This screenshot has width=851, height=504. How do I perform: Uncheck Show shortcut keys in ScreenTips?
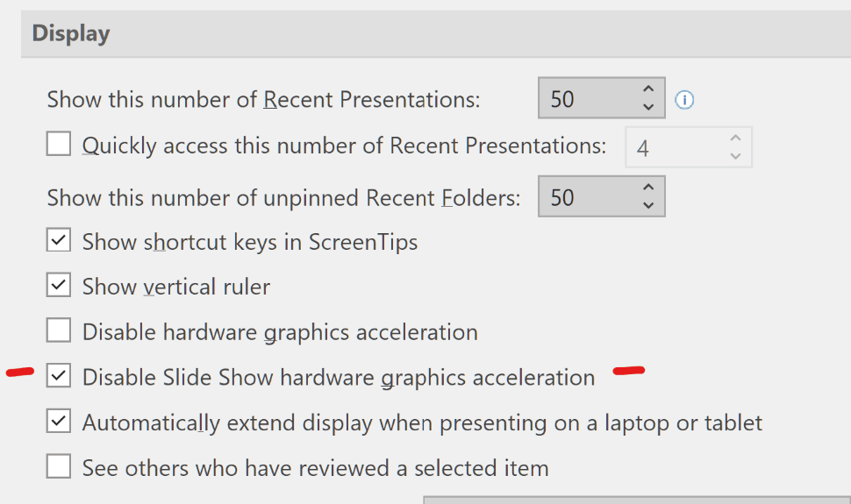[x=59, y=240]
